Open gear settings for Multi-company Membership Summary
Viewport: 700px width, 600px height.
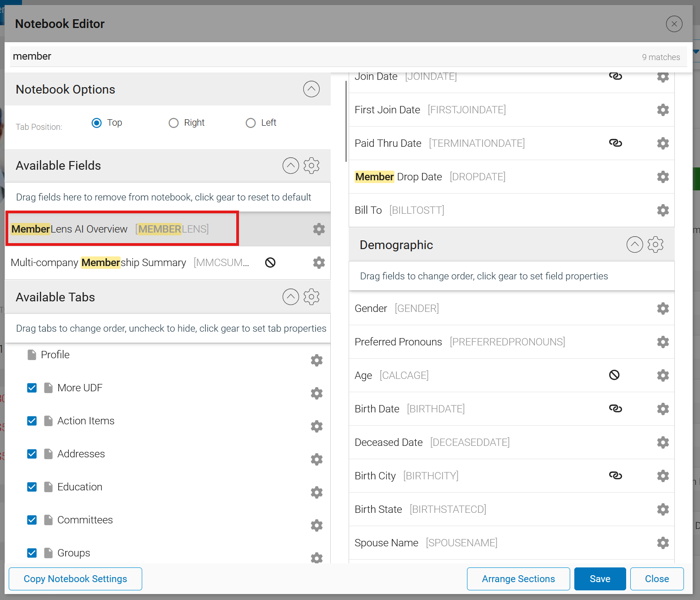319,262
